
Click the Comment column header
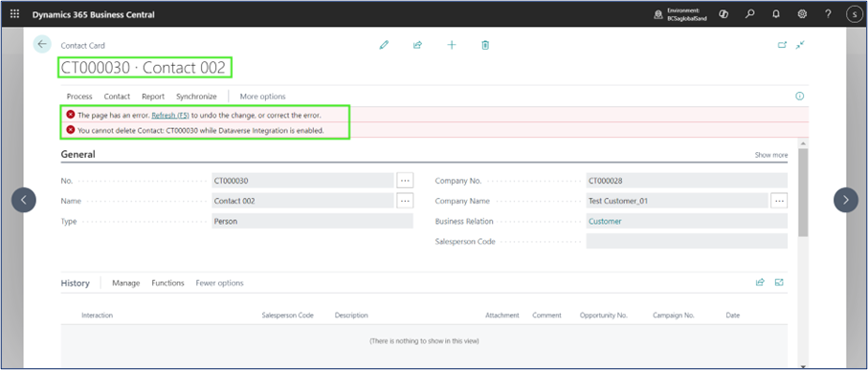[547, 316]
